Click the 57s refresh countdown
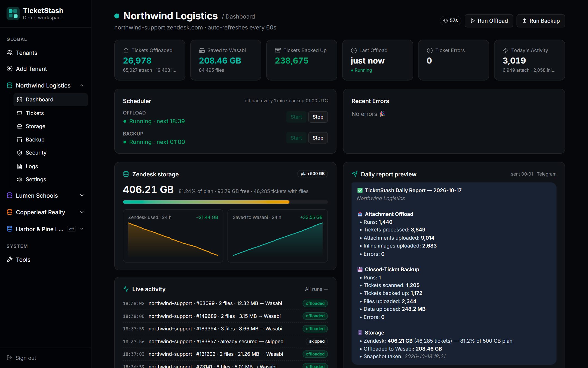Image resolution: width=588 pixels, height=368 pixels. (x=451, y=21)
